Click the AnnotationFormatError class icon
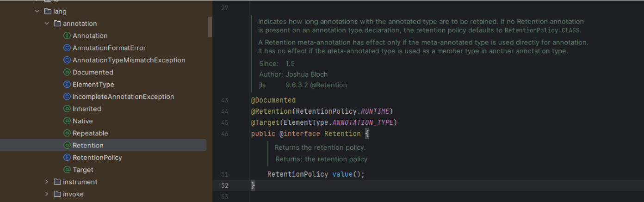 pyautogui.click(x=67, y=48)
